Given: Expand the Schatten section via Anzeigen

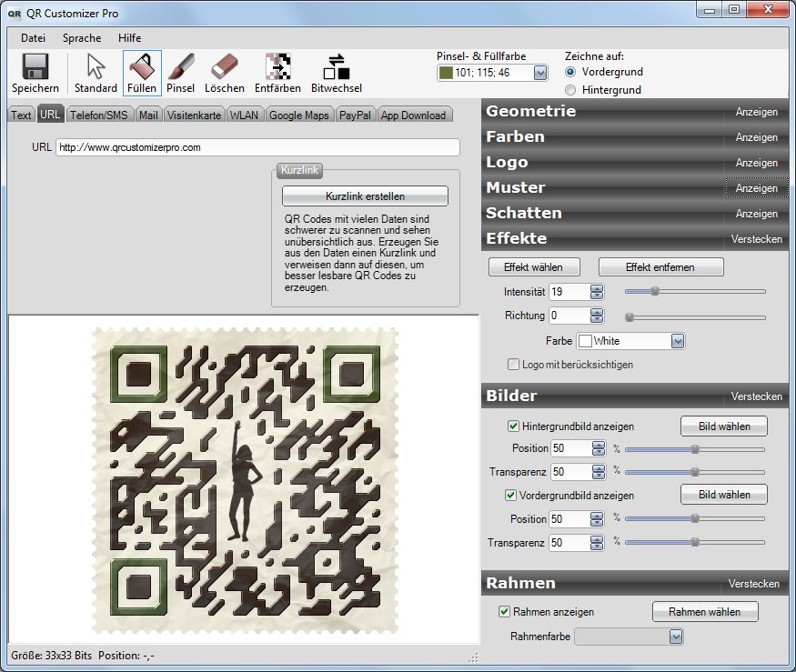Looking at the screenshot, I should 756,213.
